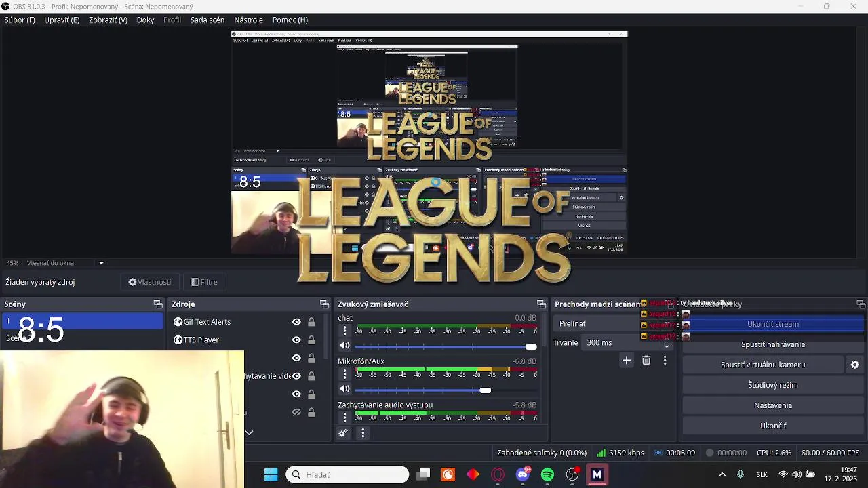Image resolution: width=868 pixels, height=488 pixels.
Task: Open the Wi-Fi network tray icon
Action: (783, 474)
